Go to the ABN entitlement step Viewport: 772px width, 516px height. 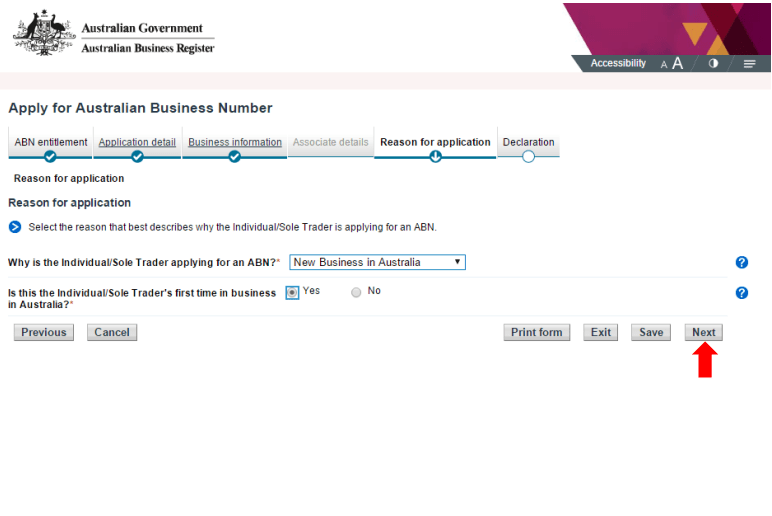51,142
